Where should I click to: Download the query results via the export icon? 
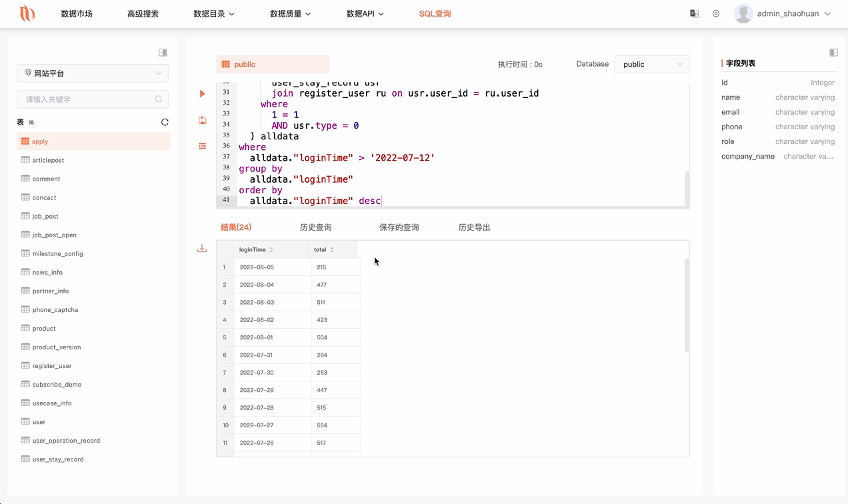click(202, 247)
